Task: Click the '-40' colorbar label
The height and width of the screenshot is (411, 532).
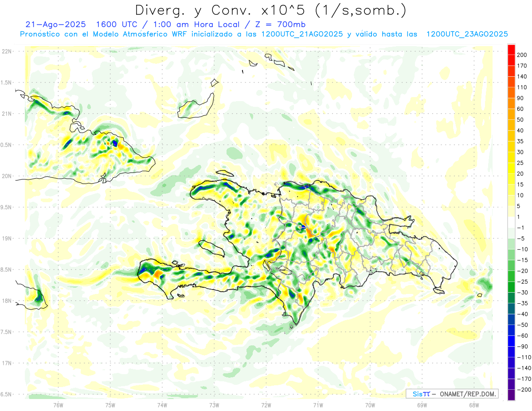Action: point(522,314)
